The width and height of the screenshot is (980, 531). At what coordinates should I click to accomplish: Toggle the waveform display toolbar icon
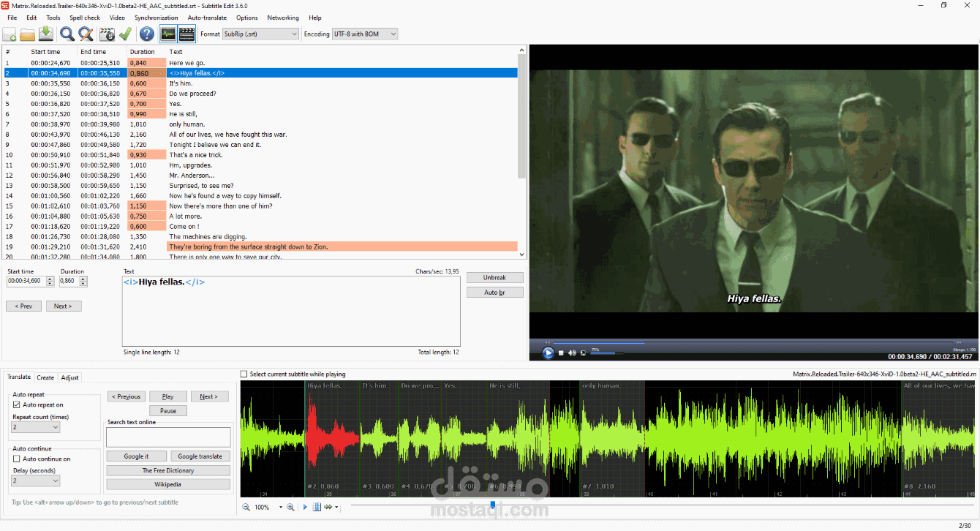(x=168, y=34)
